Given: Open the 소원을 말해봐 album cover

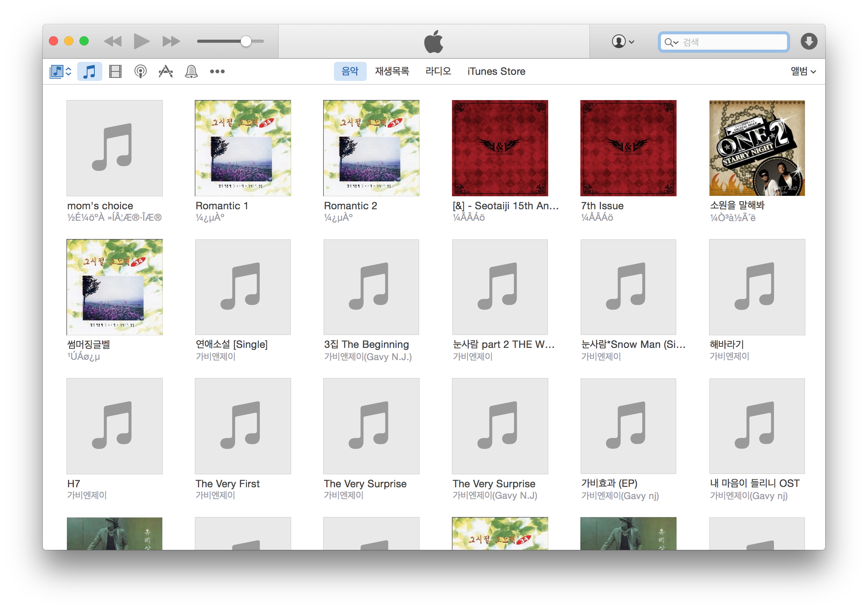Looking at the screenshot, I should 757,148.
